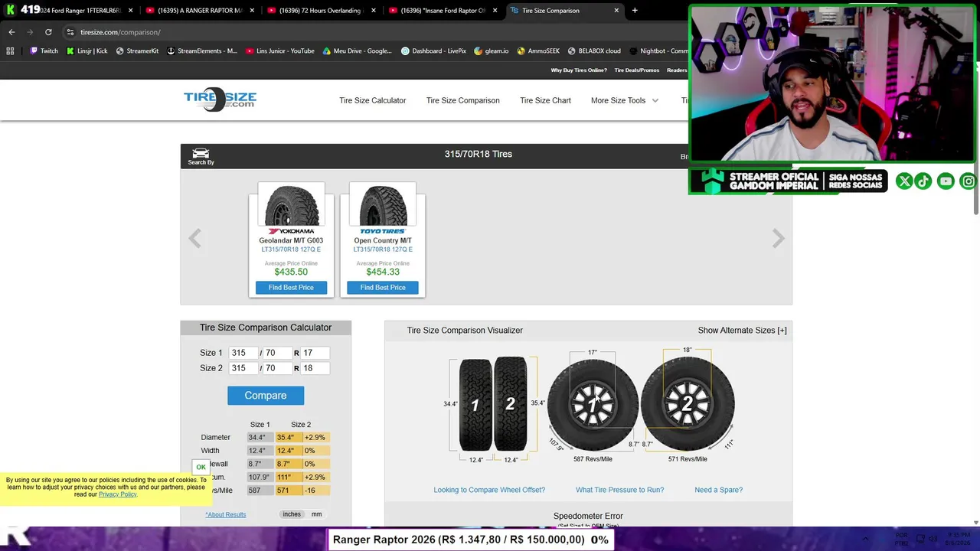Click the Yokohama Geolandar tire thumbnail
Viewport: 980px width, 551px height.
click(x=291, y=205)
